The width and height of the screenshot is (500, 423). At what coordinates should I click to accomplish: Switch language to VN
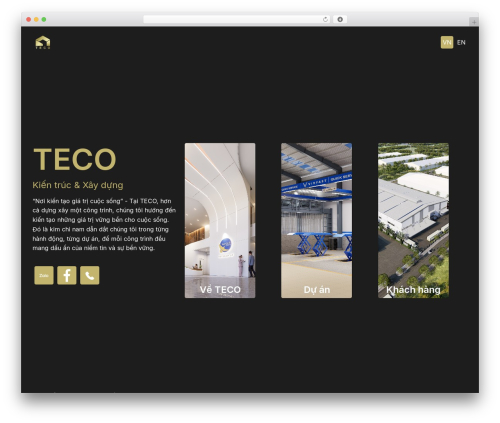447,42
